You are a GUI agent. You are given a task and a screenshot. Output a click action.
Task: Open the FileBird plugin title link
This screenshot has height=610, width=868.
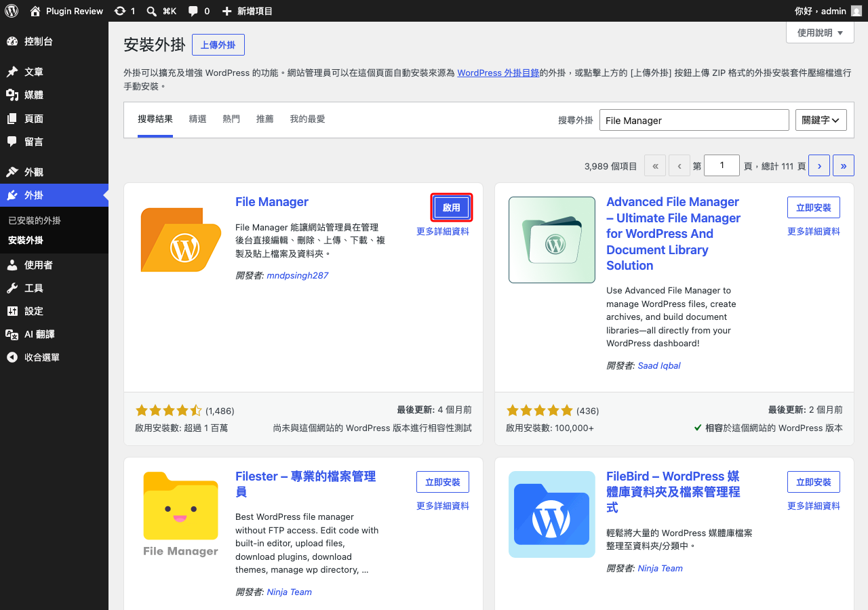point(673,492)
